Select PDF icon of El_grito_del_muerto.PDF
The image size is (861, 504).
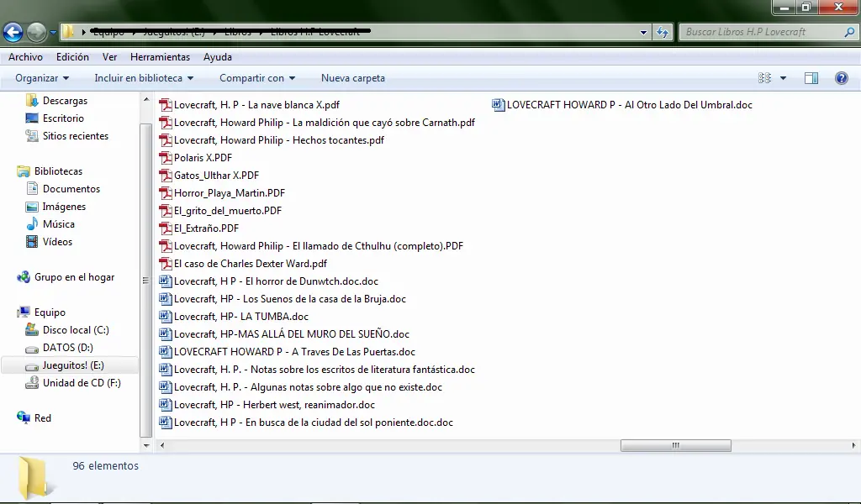166,211
